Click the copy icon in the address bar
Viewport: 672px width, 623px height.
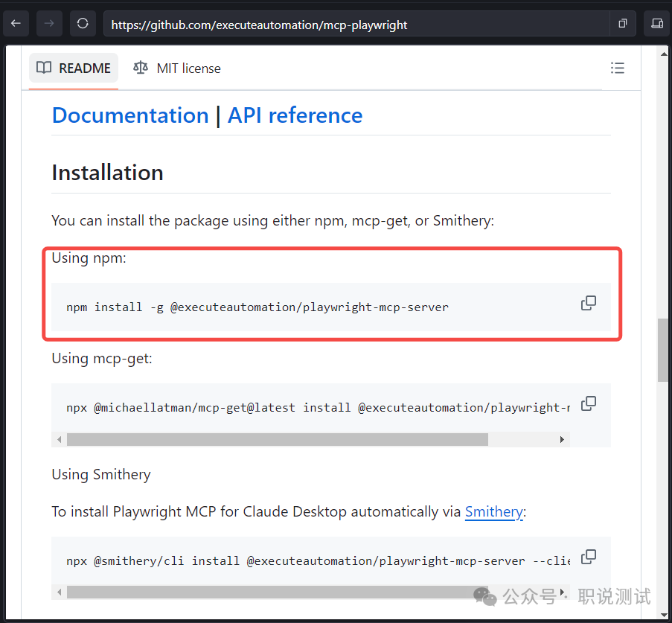[x=623, y=24]
